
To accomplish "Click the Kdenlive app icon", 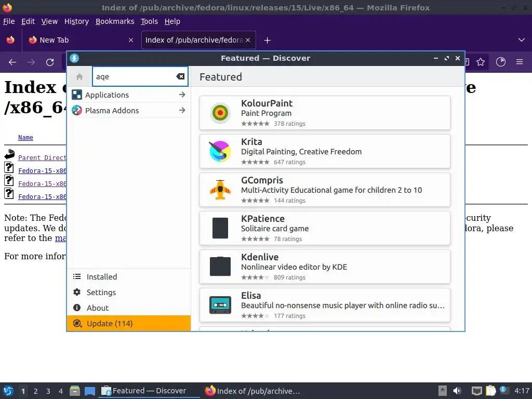I will click(220, 267).
